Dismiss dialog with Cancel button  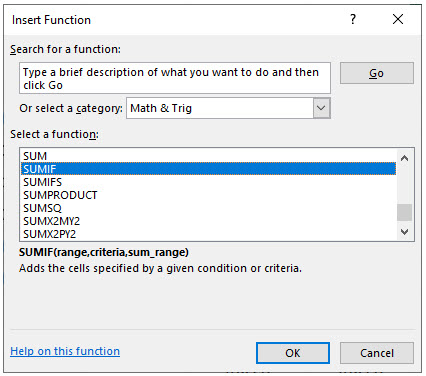click(377, 353)
